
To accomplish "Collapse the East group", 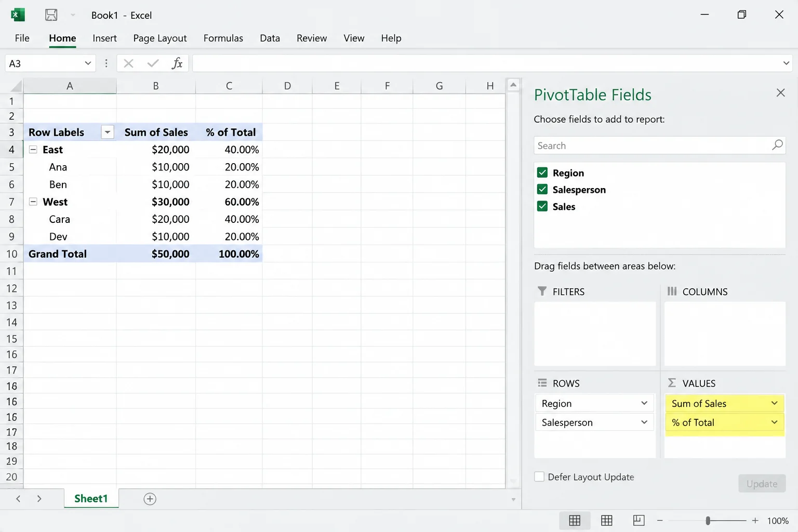I will click(33, 150).
